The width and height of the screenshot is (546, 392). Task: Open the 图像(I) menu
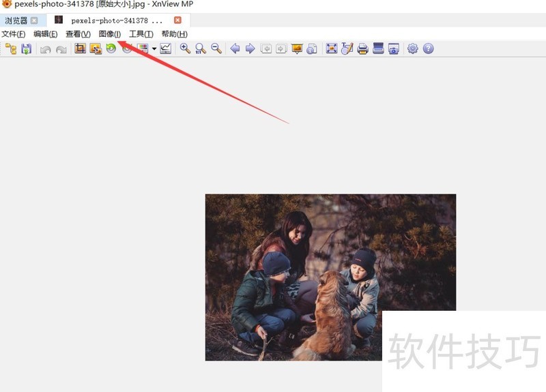(x=110, y=34)
